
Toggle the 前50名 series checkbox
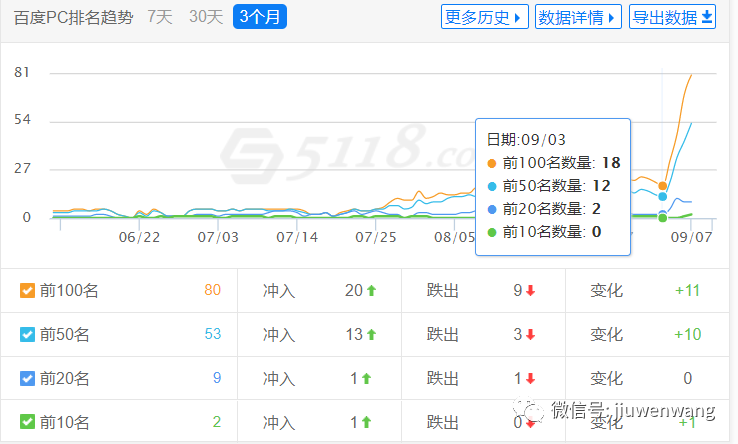pos(28,335)
